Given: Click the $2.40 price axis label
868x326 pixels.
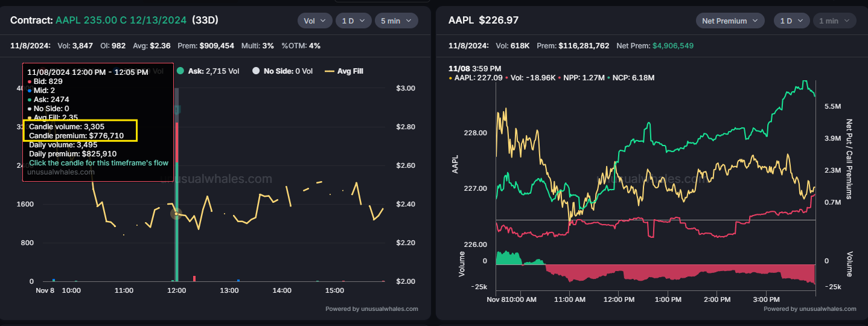Looking at the screenshot, I should (x=406, y=204).
